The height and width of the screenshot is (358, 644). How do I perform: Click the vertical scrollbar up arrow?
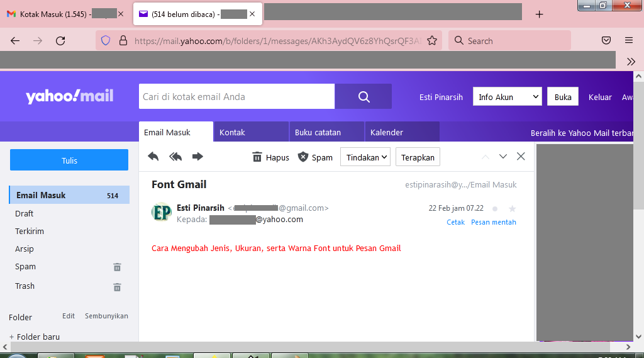tap(638, 76)
